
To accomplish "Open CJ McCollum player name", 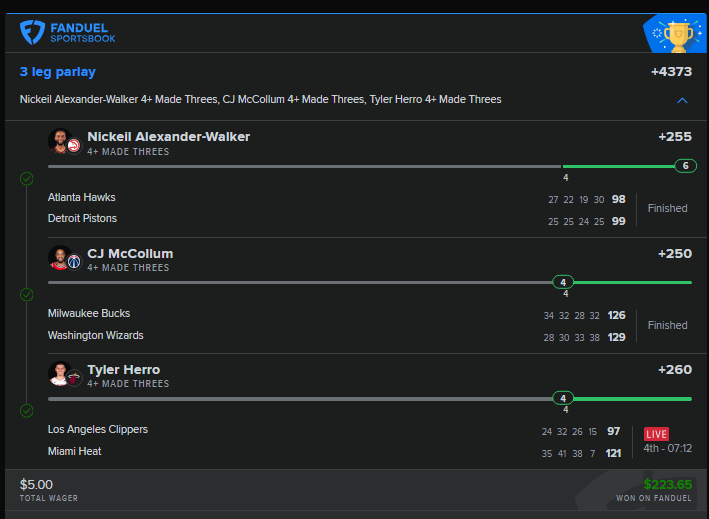I will 130,254.
